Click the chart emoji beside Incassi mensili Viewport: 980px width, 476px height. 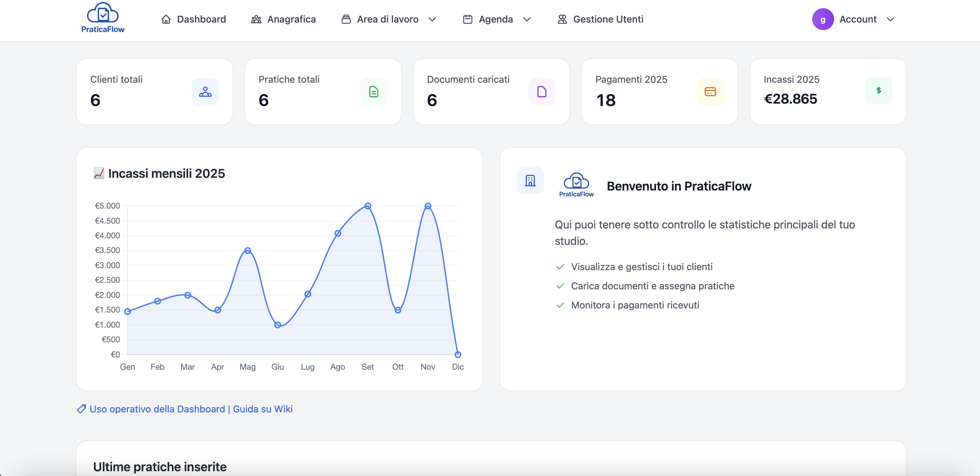[99, 173]
